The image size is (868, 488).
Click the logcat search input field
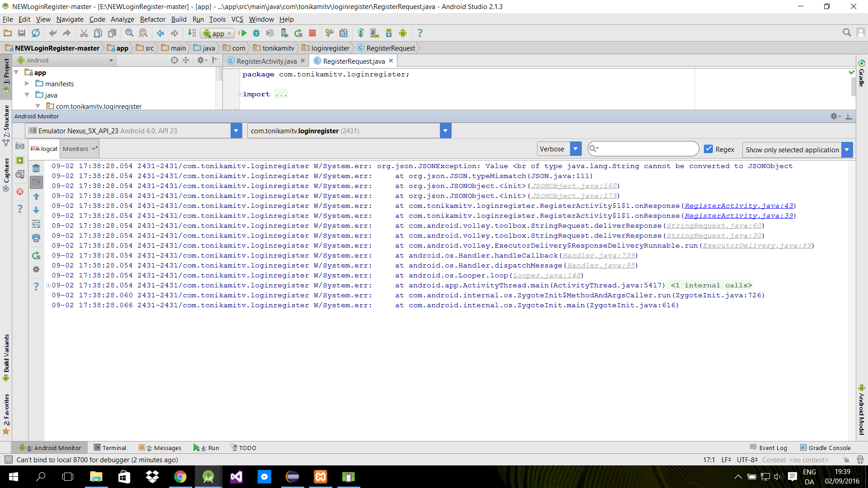pos(643,149)
